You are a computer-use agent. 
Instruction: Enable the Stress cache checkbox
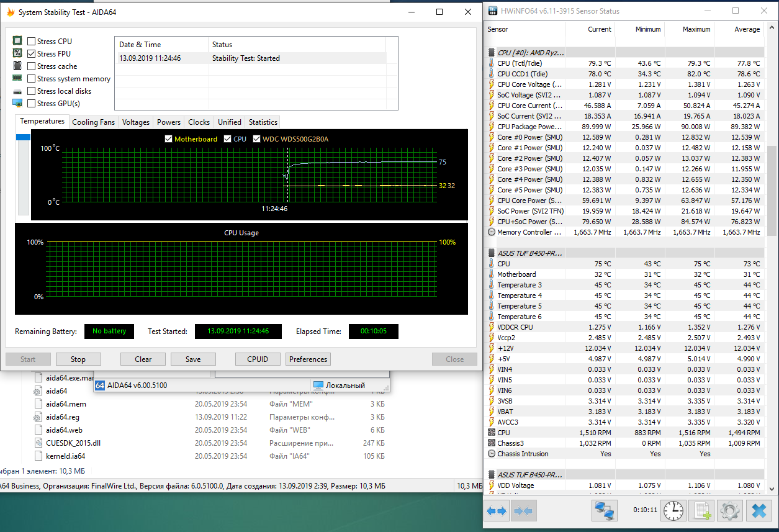(31, 66)
